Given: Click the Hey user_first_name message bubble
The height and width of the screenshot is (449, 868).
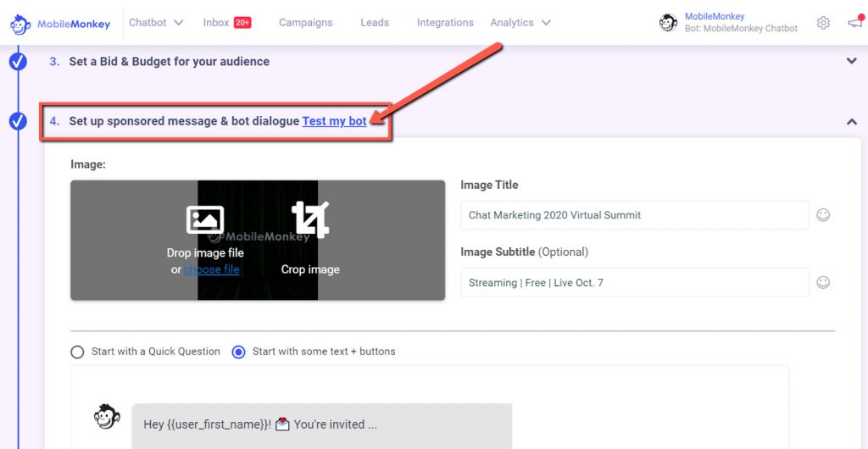Looking at the screenshot, I should [321, 425].
